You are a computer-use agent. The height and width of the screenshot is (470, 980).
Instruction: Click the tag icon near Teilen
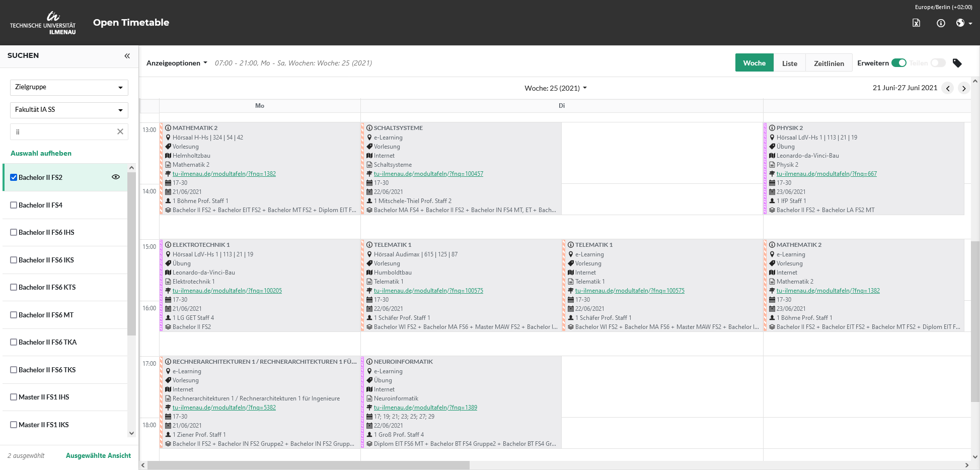(957, 63)
